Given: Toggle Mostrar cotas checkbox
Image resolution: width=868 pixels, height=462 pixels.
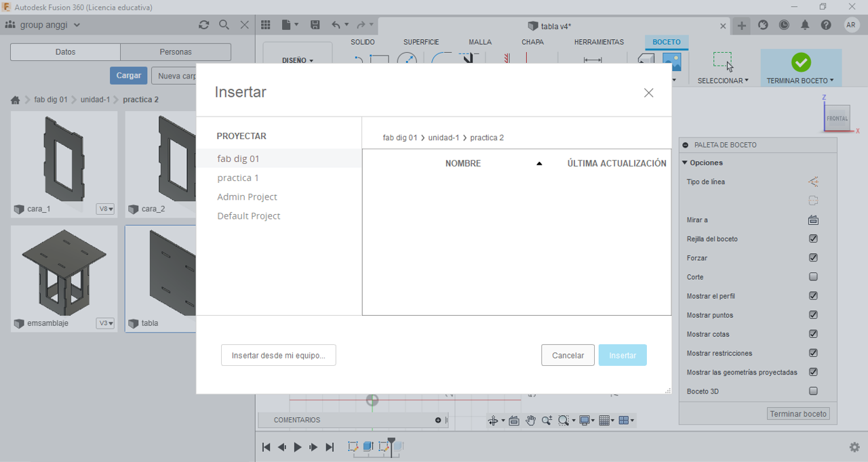Looking at the screenshot, I should coord(813,334).
